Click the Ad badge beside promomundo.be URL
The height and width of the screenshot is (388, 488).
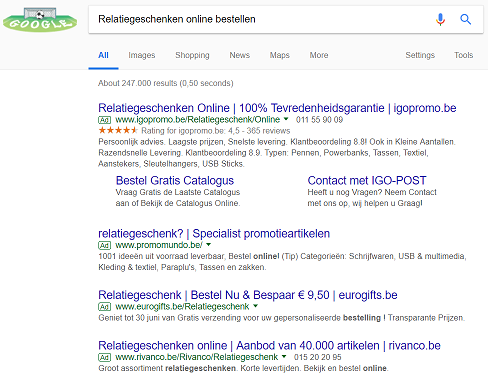coord(104,245)
